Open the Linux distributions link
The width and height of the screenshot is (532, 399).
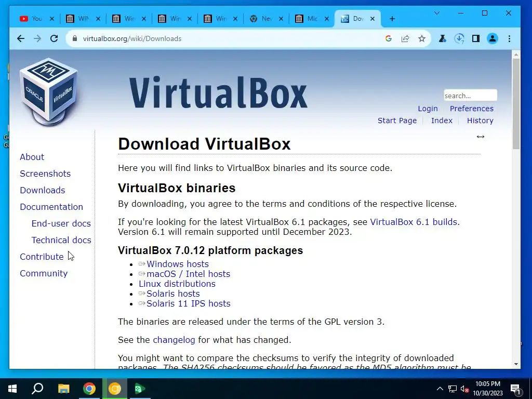point(177,284)
